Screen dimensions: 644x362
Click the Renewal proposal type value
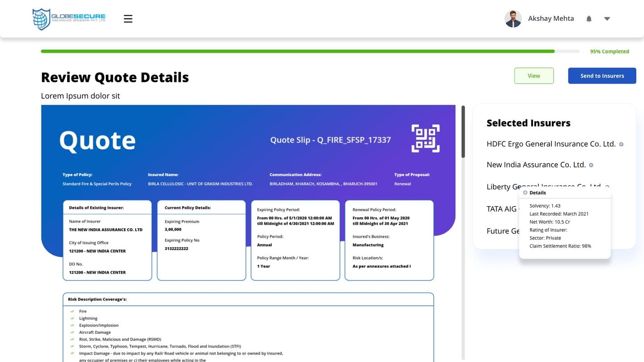(402, 184)
